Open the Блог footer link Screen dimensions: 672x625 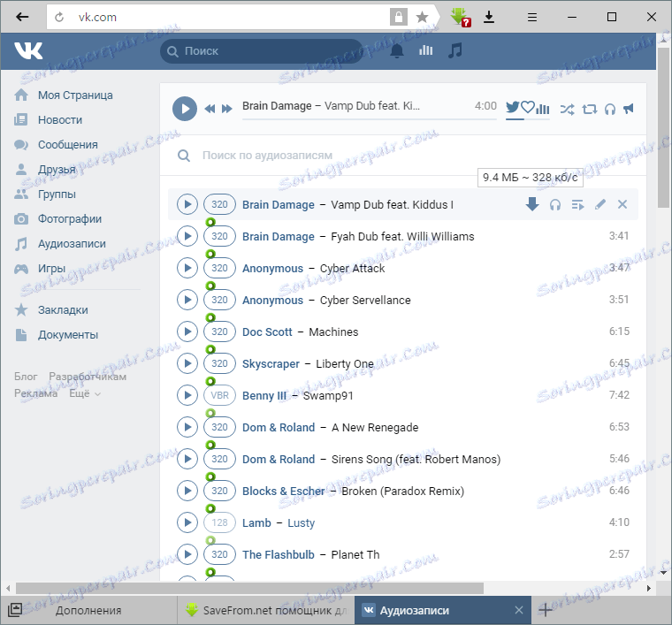point(26,377)
